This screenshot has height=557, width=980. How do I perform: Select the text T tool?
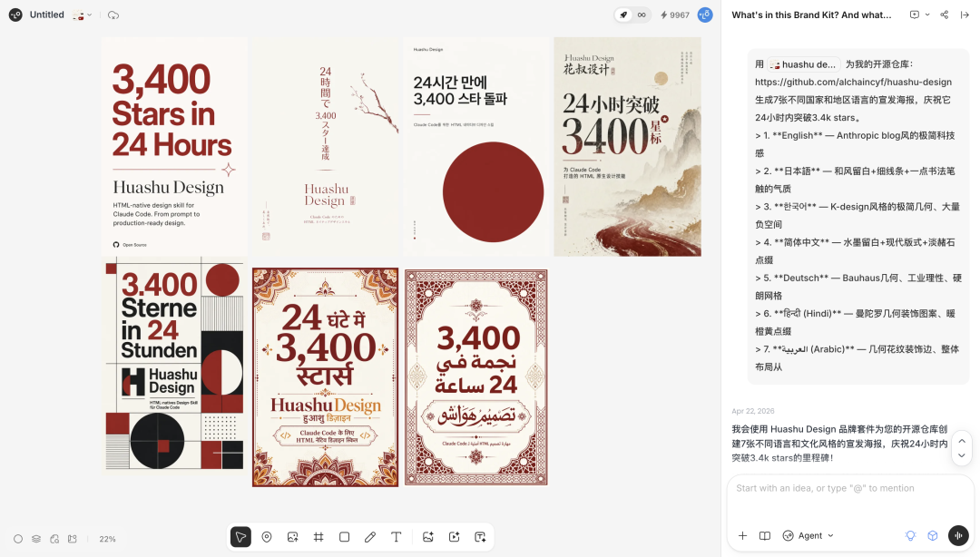tap(397, 537)
